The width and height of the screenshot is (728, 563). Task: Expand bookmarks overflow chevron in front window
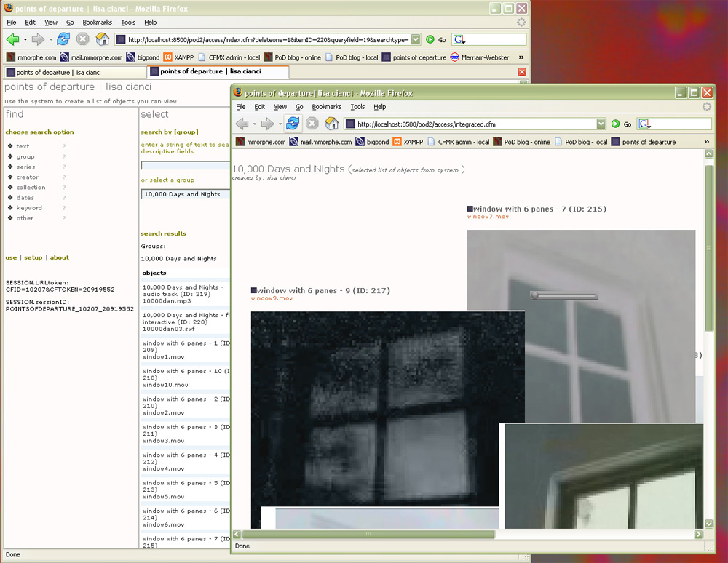click(x=707, y=142)
